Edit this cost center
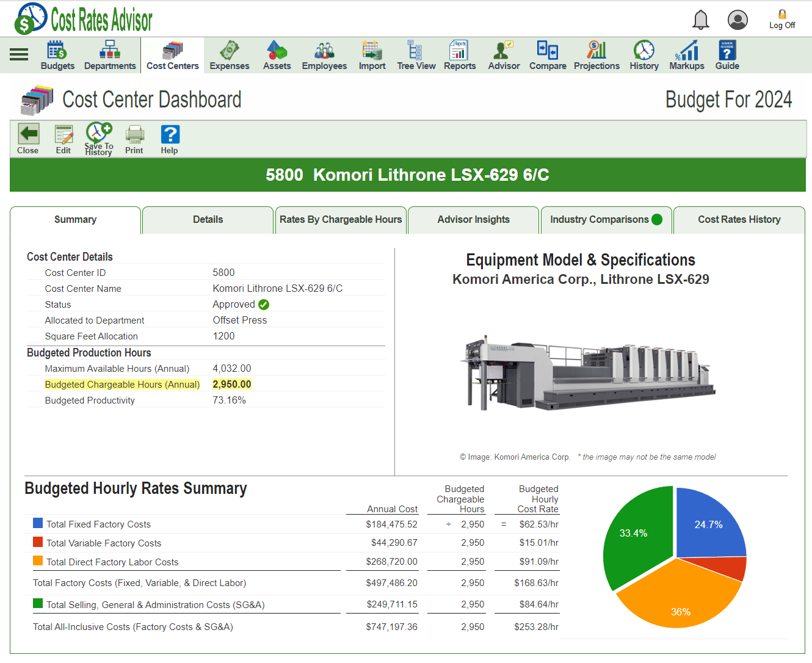Image resolution: width=812 pixels, height=663 pixels. [x=63, y=140]
